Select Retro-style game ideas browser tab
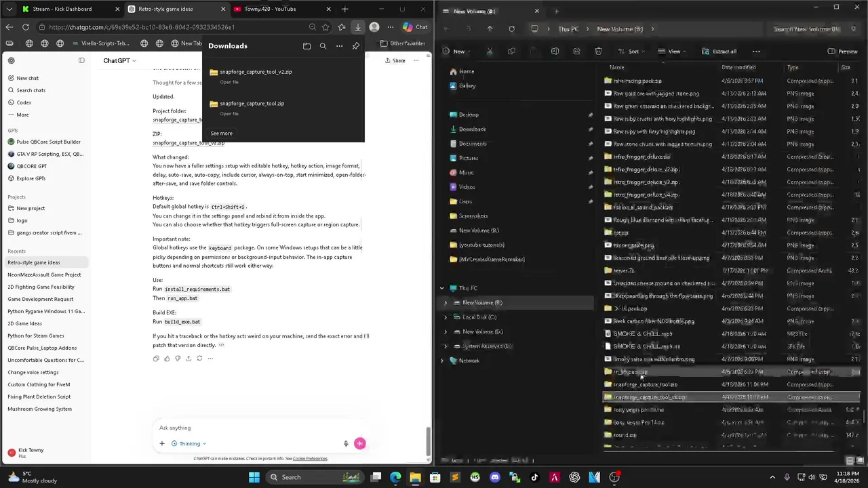 point(176,9)
